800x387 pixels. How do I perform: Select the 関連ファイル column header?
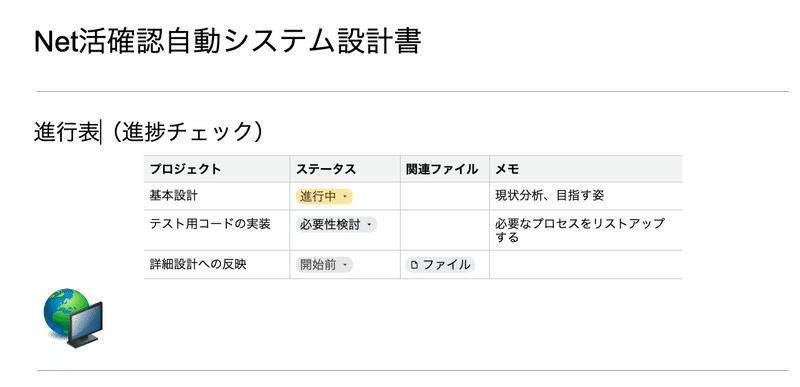[x=445, y=169]
